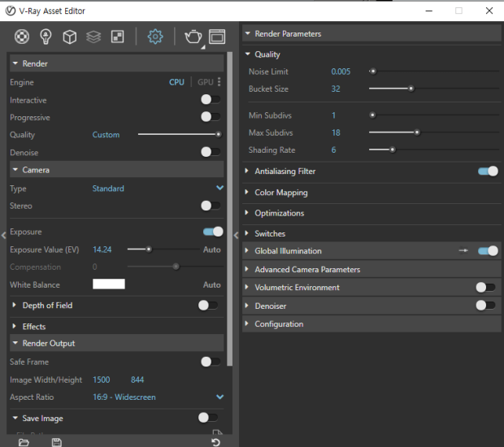The image size is (504, 447).
Task: Adjust the Noise Limit slider
Action: coord(434,71)
